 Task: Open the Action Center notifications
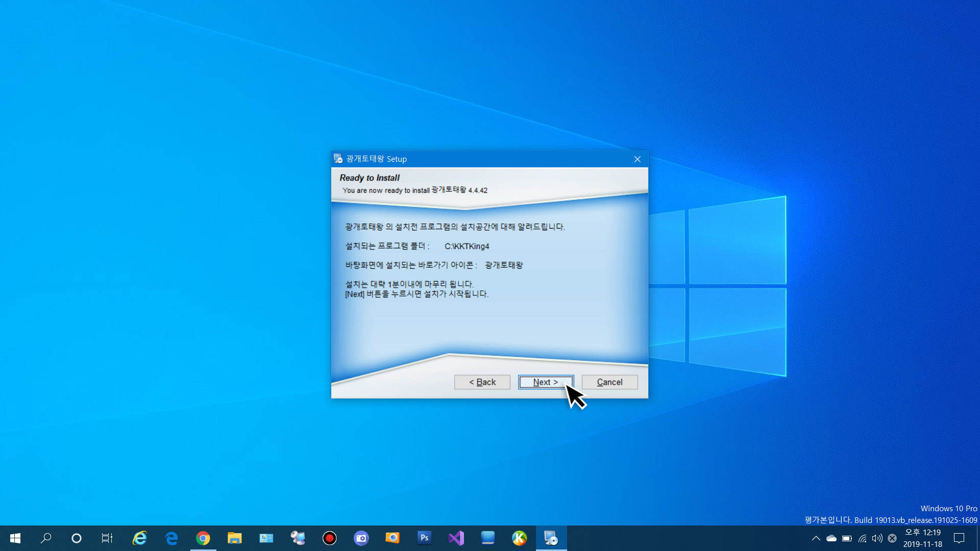click(959, 538)
